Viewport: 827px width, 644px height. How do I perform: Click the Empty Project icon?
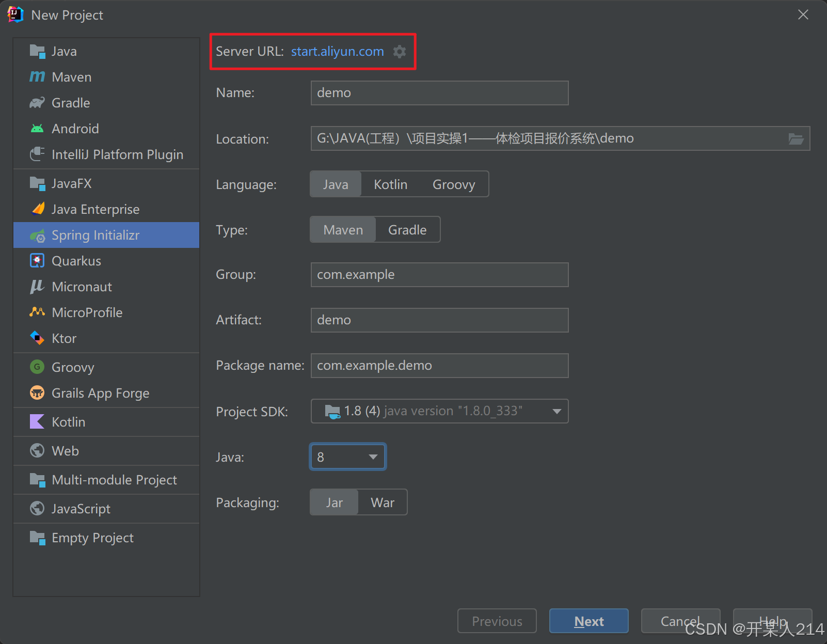(x=37, y=538)
